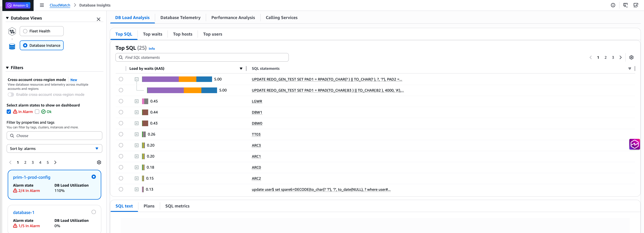Select the Fleet Health radio option
The height and width of the screenshot is (233, 644).
(25, 31)
